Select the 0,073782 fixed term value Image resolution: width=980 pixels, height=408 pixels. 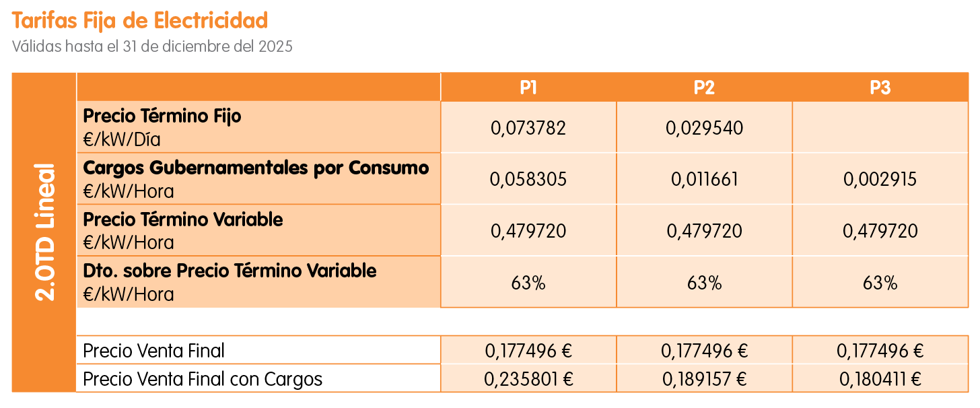(x=528, y=128)
